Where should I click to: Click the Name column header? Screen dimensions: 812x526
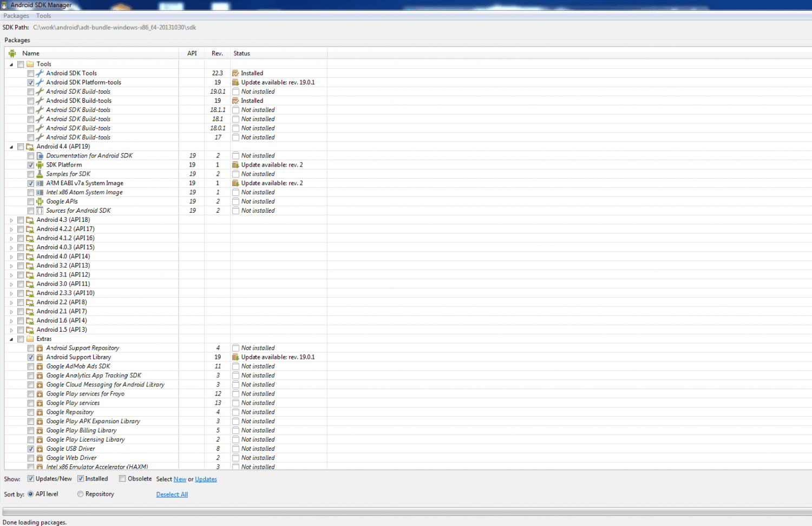click(x=92, y=54)
